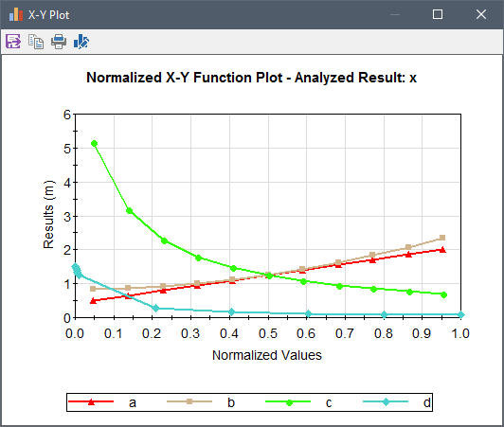Open the edit chart properties icon
504x427 pixels.
(81, 42)
